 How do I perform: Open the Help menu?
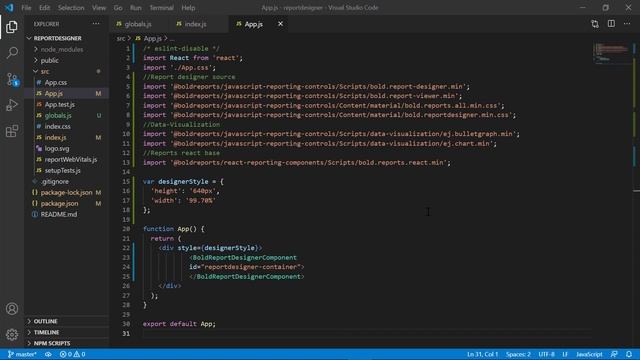188,8
